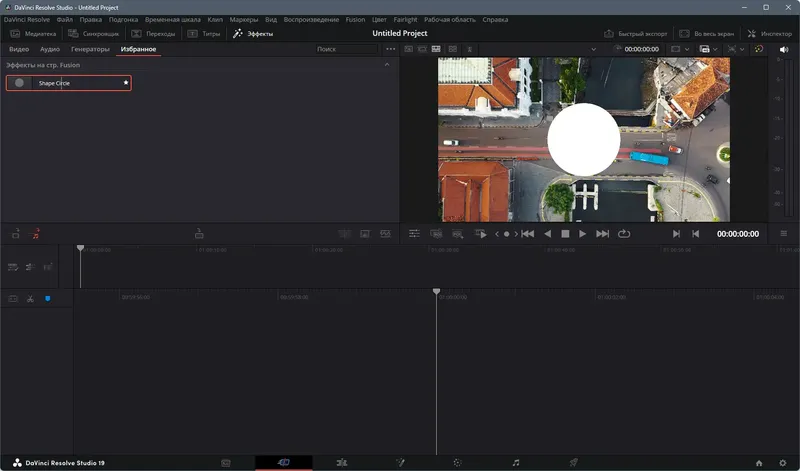Click the Поиск search field
The width and height of the screenshot is (800, 471).
346,49
